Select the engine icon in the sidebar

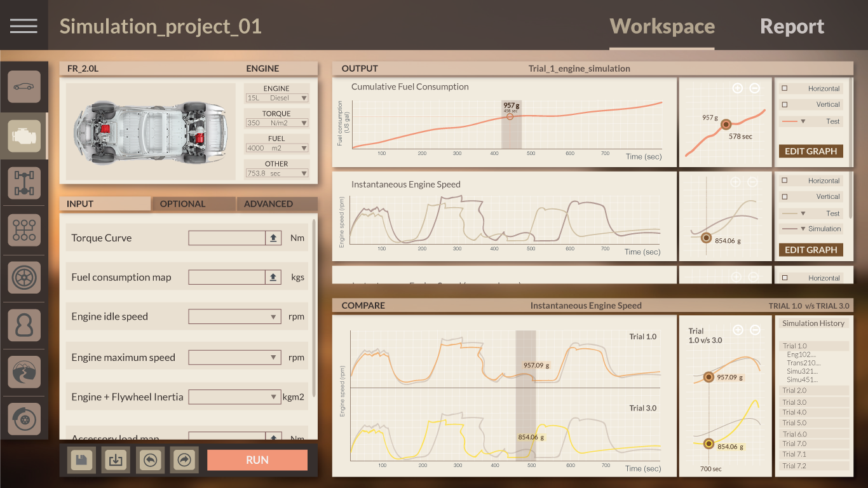(x=24, y=135)
